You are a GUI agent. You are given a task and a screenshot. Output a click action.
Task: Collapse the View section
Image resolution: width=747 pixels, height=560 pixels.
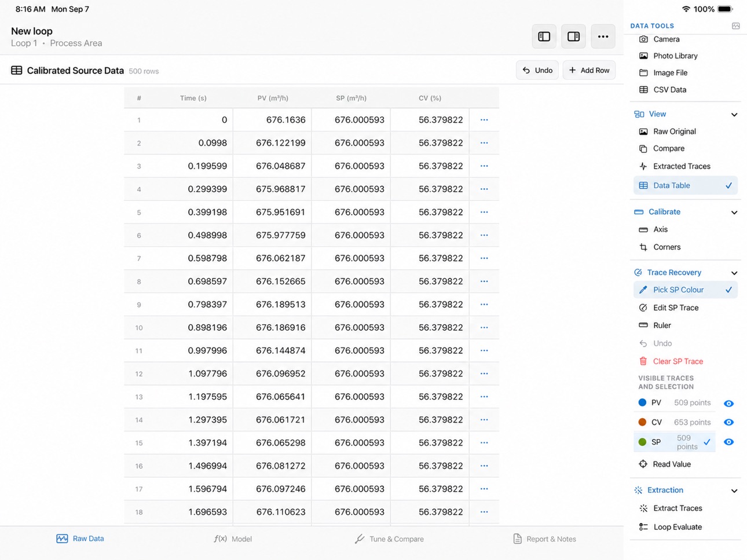pos(734,115)
